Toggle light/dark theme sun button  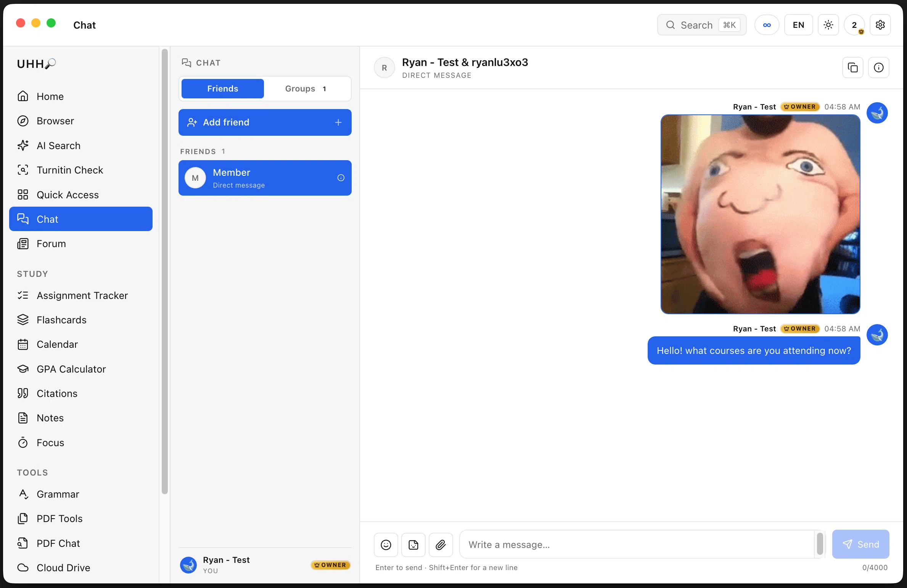pyautogui.click(x=828, y=25)
